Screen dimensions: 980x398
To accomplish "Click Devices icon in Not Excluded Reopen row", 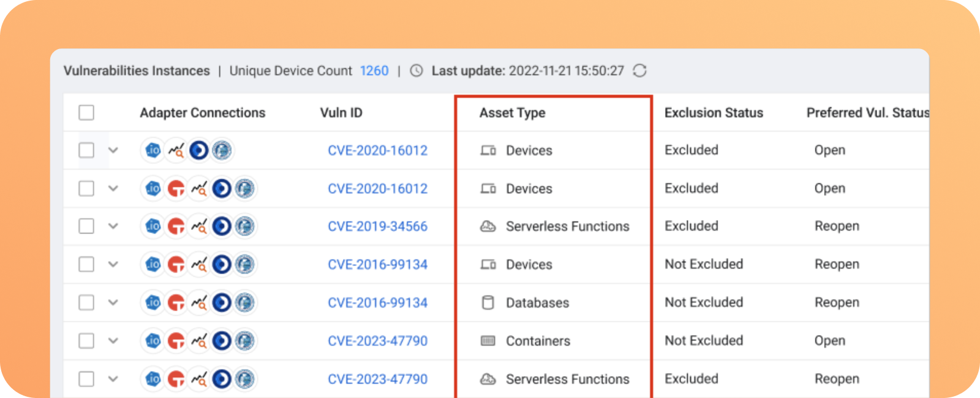I will pos(488,264).
